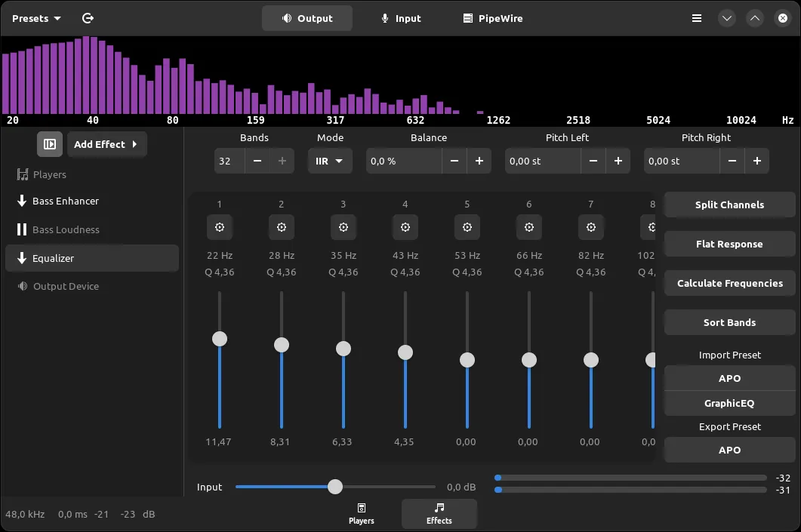
Task: Click the 66 Hz band gain slider handle
Action: (529, 360)
